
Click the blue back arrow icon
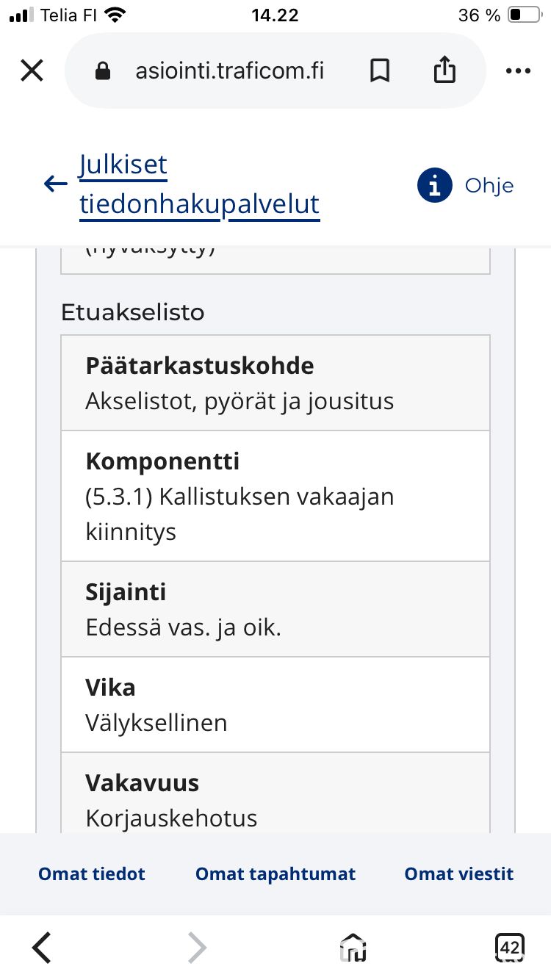click(x=56, y=184)
